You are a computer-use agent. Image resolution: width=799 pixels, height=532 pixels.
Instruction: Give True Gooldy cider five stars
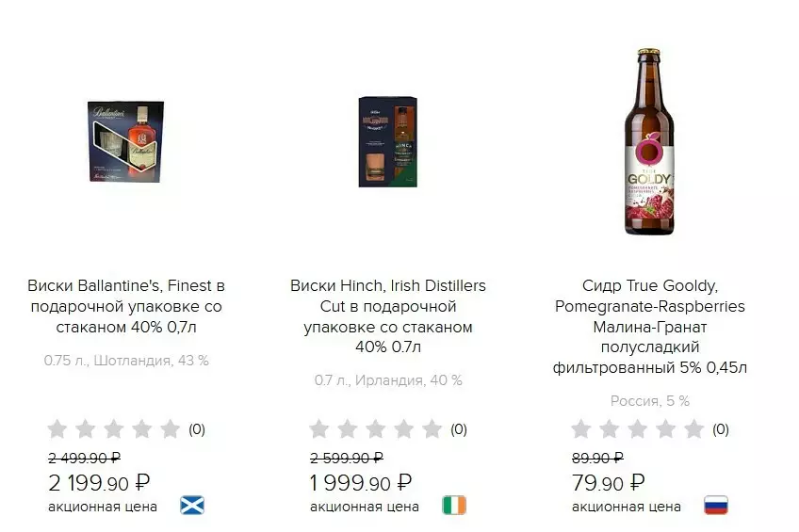[x=694, y=429]
